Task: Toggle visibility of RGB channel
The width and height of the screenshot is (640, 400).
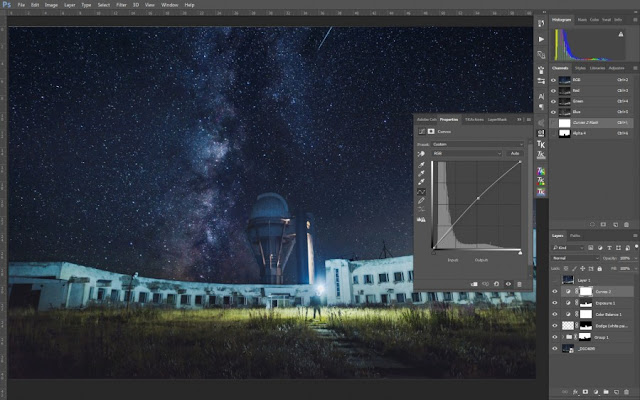Action: click(553, 80)
